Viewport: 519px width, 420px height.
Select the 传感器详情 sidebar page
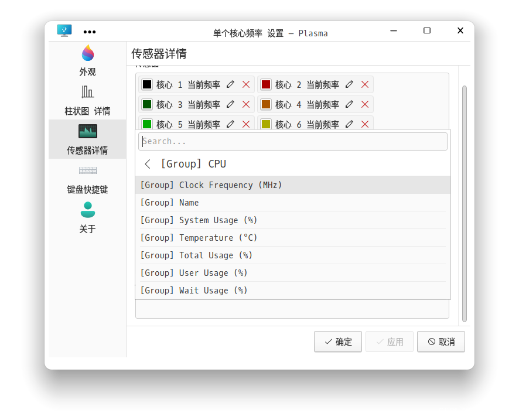coord(87,139)
